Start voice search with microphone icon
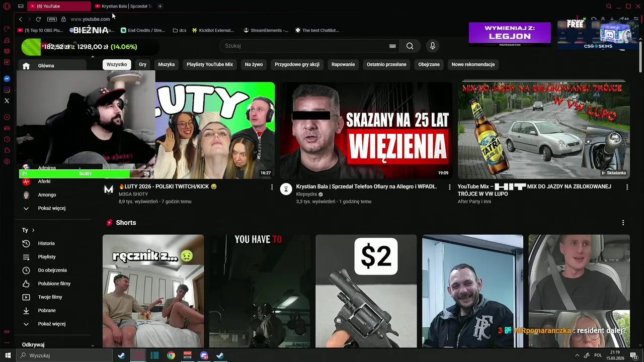 point(432,46)
